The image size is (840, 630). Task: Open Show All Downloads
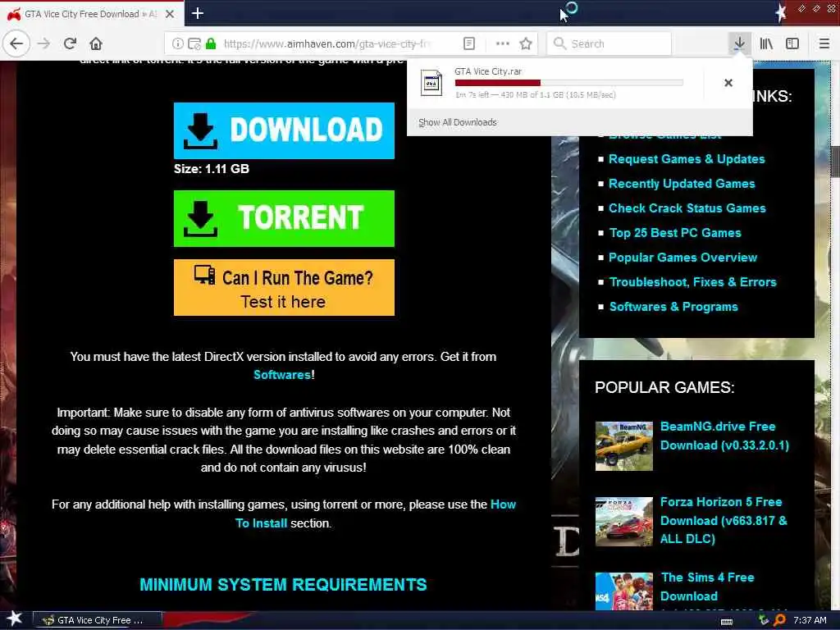point(458,122)
